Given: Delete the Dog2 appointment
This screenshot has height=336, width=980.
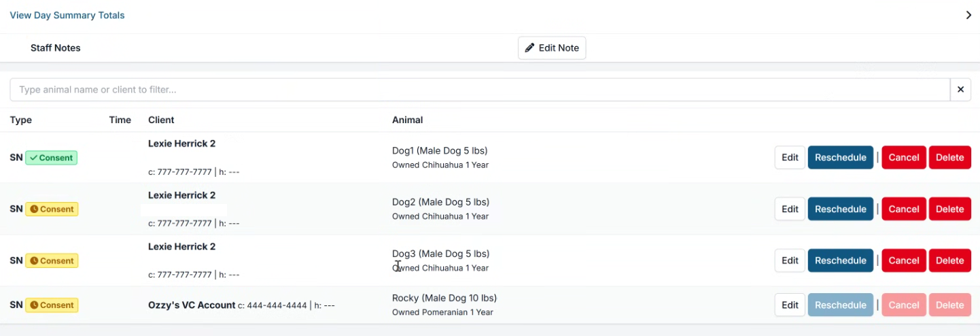Looking at the screenshot, I should (x=949, y=209).
